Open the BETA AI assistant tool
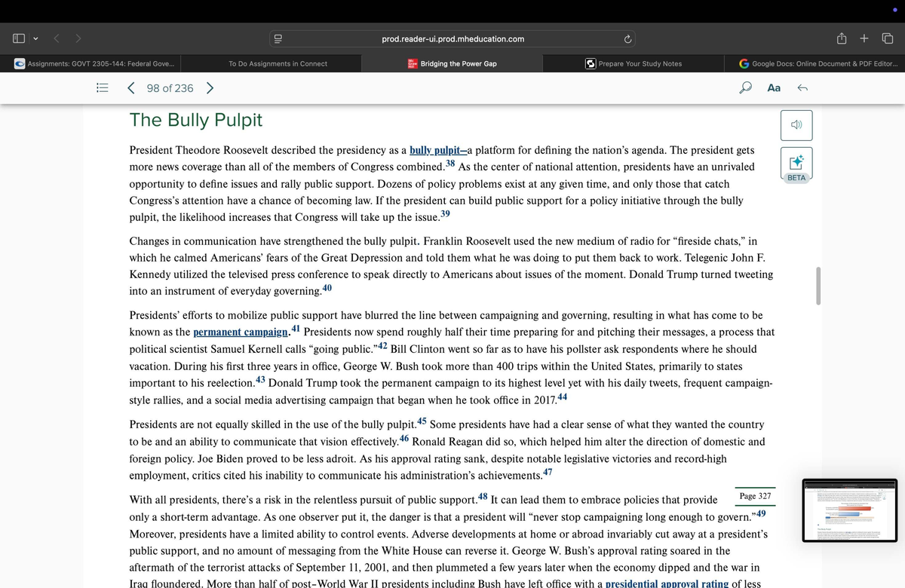This screenshot has height=588, width=905. [x=796, y=165]
